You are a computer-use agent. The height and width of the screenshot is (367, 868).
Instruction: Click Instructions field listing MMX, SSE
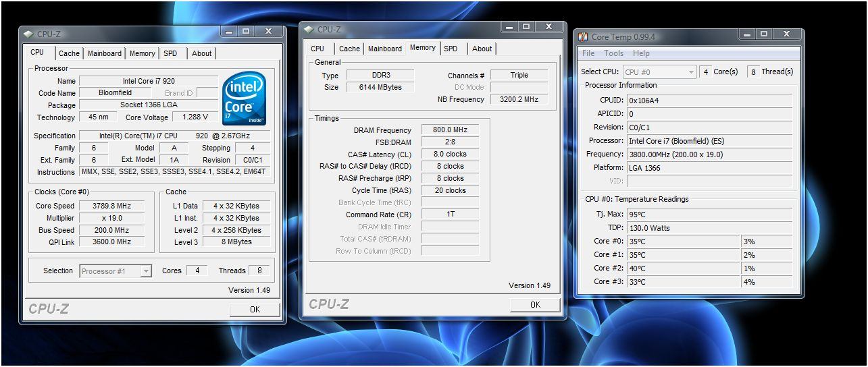174,172
